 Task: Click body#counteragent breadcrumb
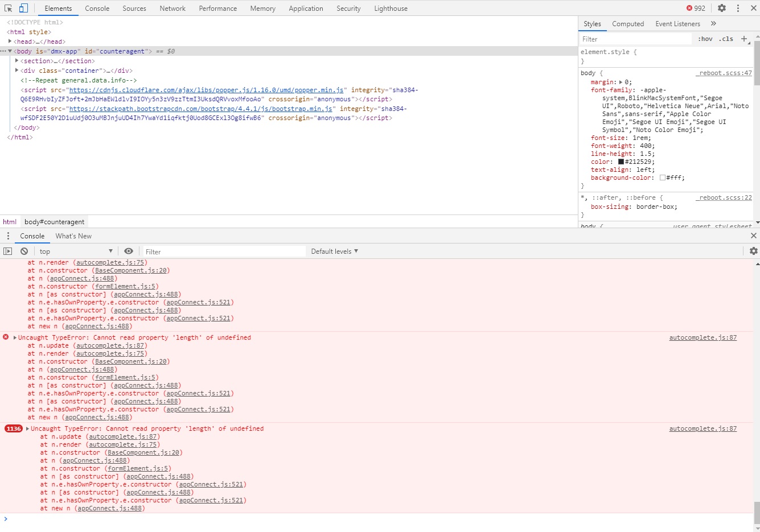55,221
